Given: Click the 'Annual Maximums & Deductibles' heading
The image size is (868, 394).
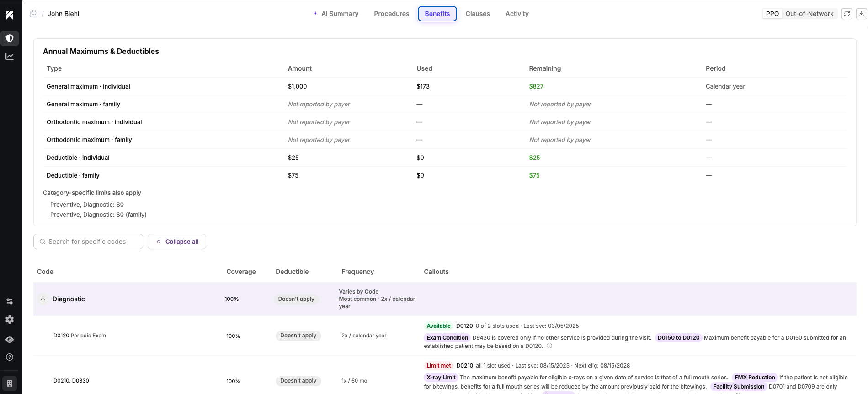Looking at the screenshot, I should tap(101, 51).
